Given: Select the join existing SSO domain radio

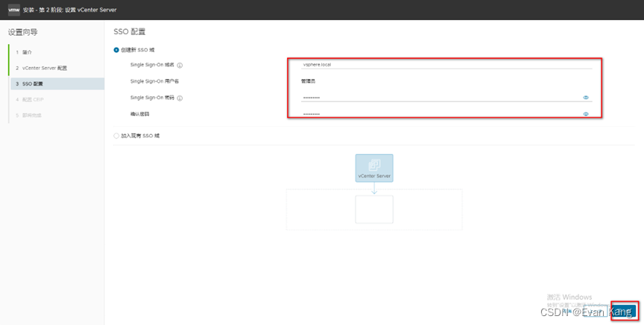Looking at the screenshot, I should tap(116, 136).
